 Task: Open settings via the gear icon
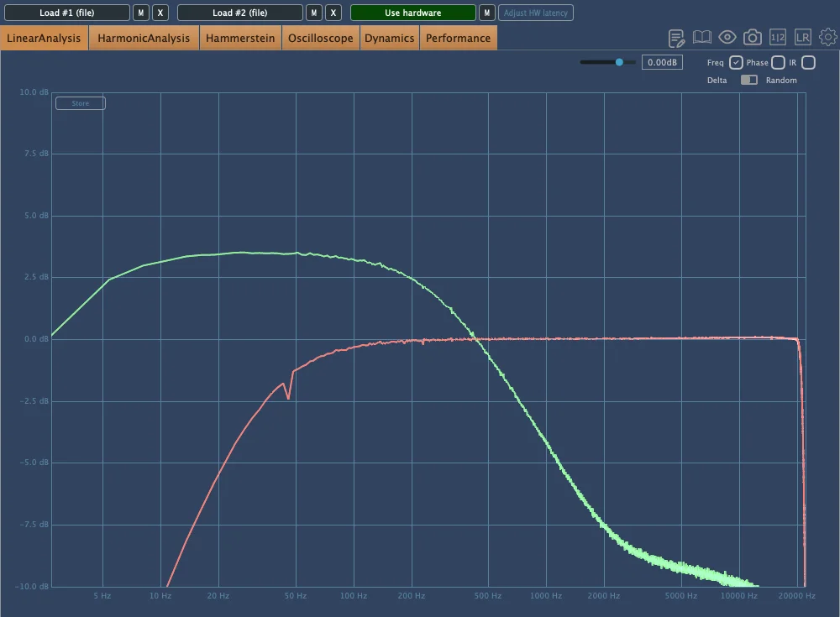(828, 38)
